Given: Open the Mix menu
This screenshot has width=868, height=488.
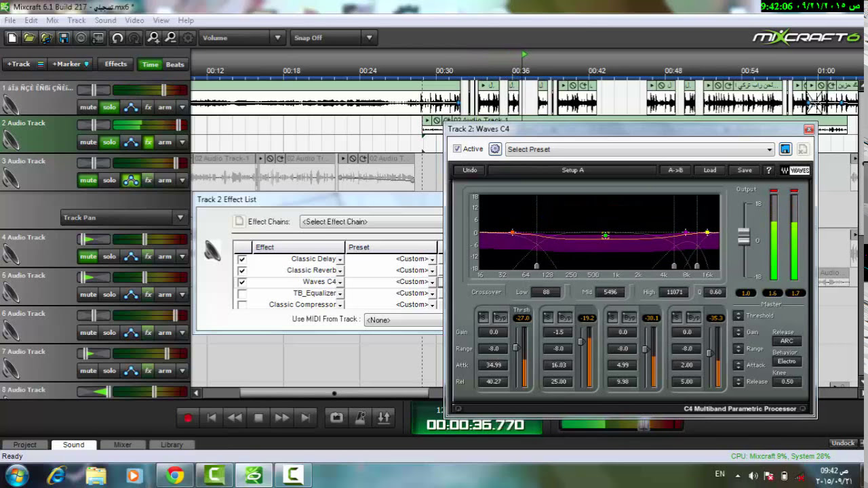Looking at the screenshot, I should pyautogui.click(x=52, y=20).
